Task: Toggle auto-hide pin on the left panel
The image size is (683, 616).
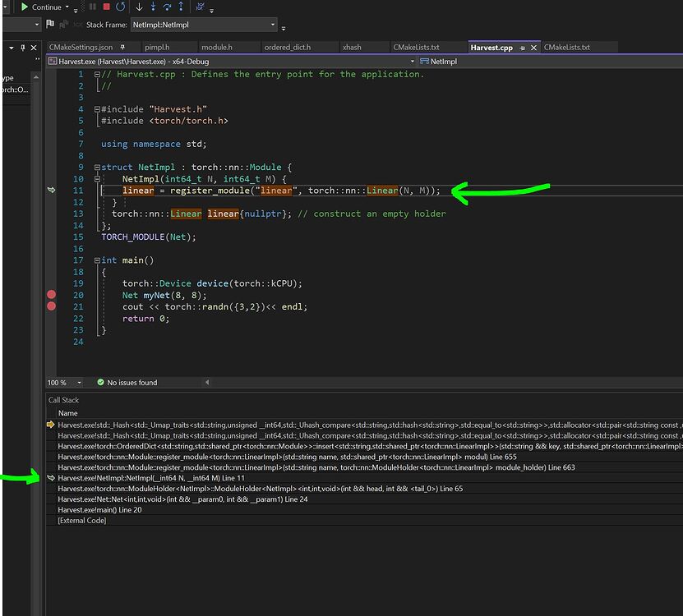Action: click(21, 48)
